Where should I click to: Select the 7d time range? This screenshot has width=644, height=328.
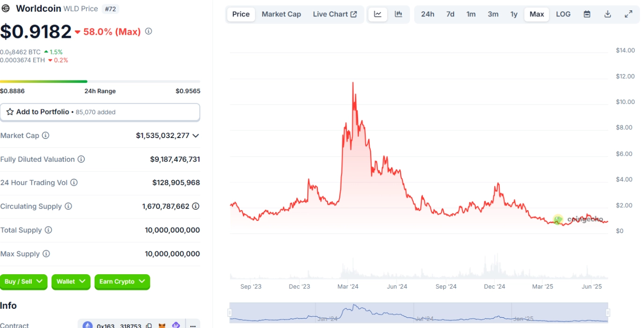click(450, 14)
